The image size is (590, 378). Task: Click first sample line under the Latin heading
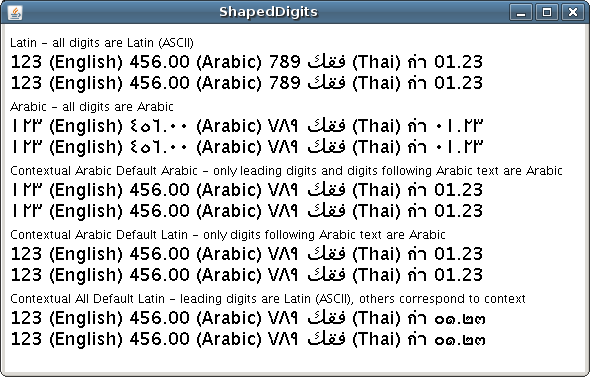click(x=246, y=62)
